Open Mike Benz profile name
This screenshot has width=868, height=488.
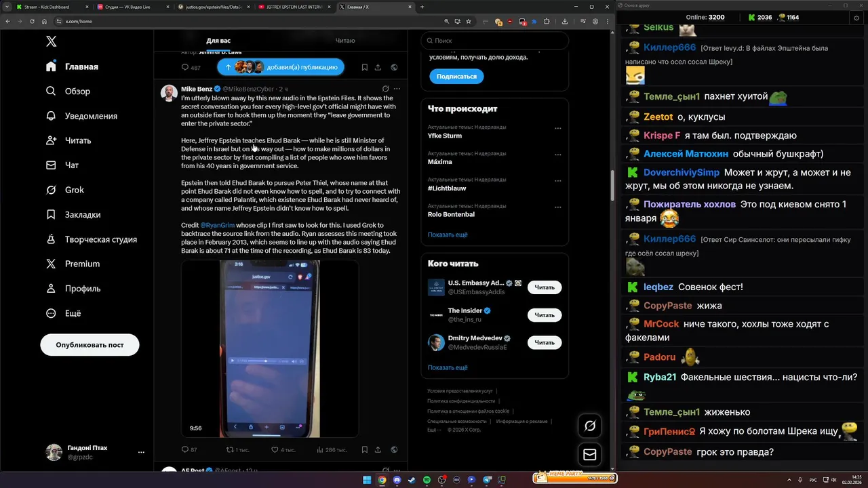point(197,89)
